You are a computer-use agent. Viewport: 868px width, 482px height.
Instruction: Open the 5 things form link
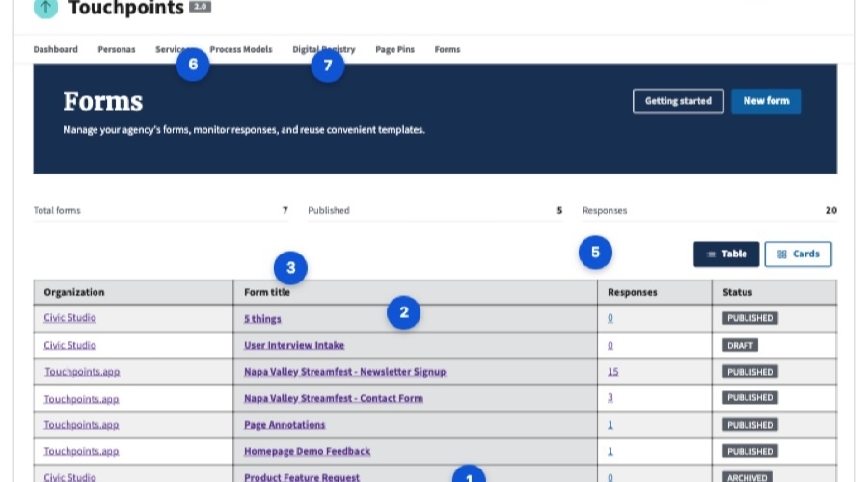click(262, 318)
